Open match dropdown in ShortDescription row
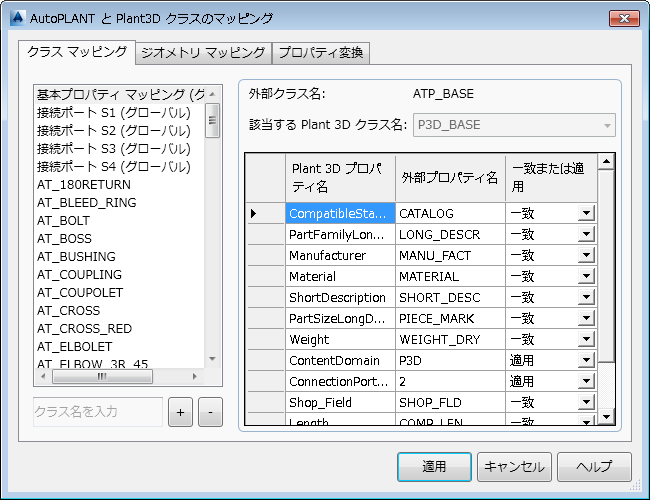 [586, 298]
